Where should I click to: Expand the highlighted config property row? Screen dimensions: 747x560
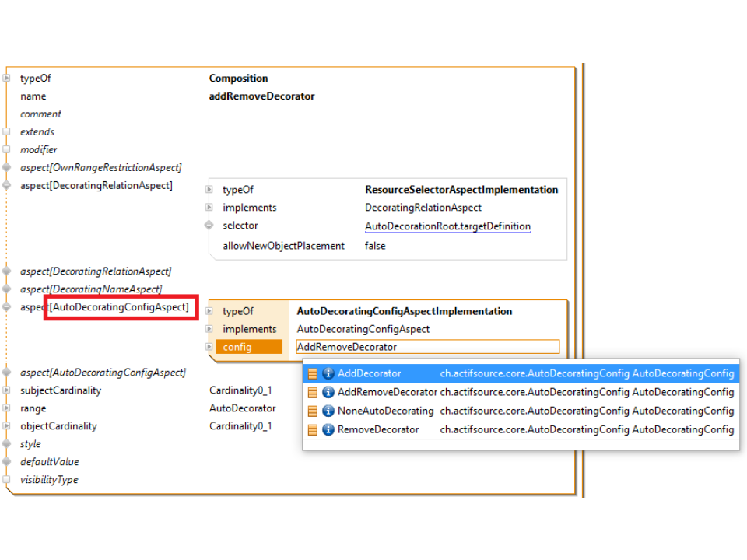[x=209, y=347]
